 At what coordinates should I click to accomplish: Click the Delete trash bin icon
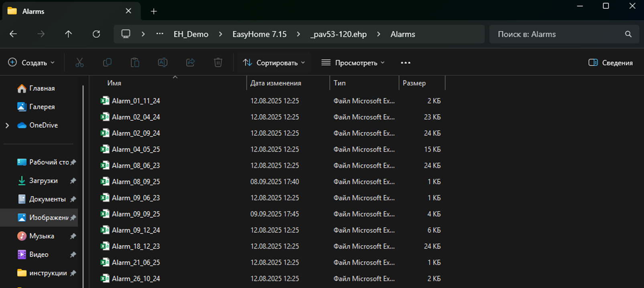[218, 63]
